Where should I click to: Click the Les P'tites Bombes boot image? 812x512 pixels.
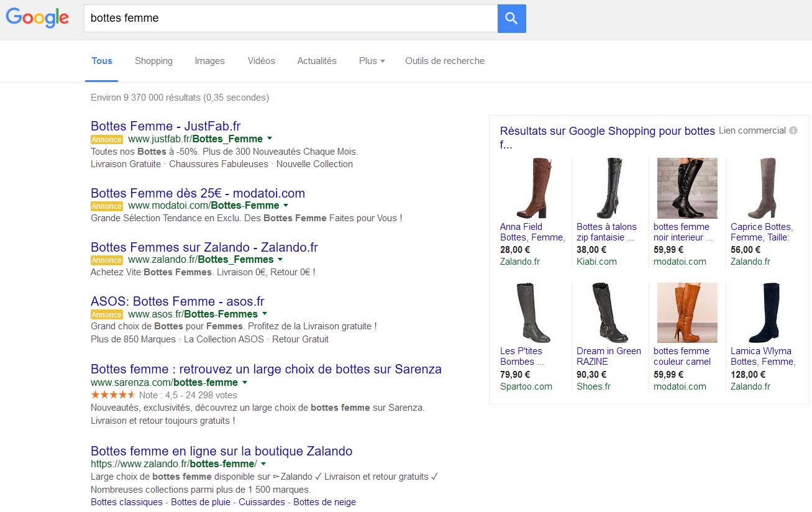coord(534,313)
